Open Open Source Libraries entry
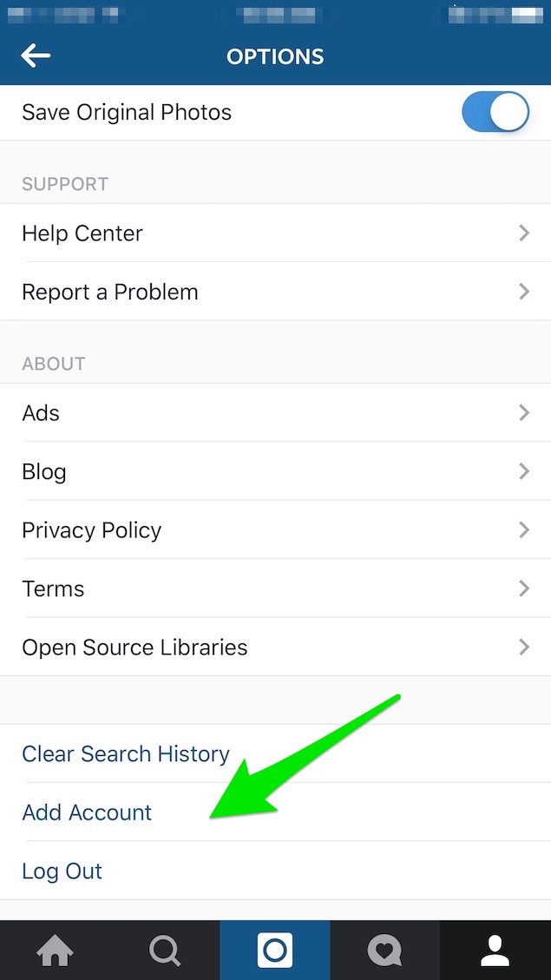This screenshot has width=551, height=980. [276, 647]
